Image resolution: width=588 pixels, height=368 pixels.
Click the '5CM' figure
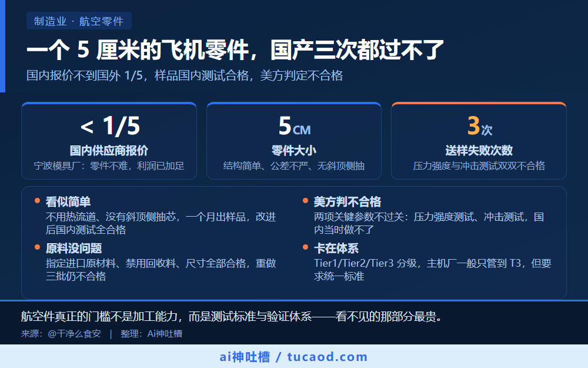click(x=295, y=126)
